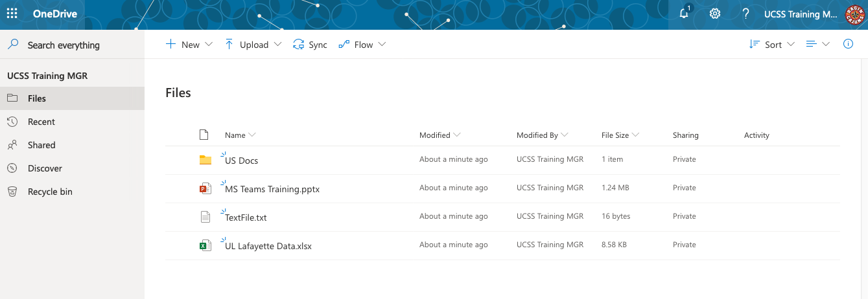Click the Recycle bin icon
Image resolution: width=868 pixels, height=299 pixels.
pyautogui.click(x=12, y=192)
